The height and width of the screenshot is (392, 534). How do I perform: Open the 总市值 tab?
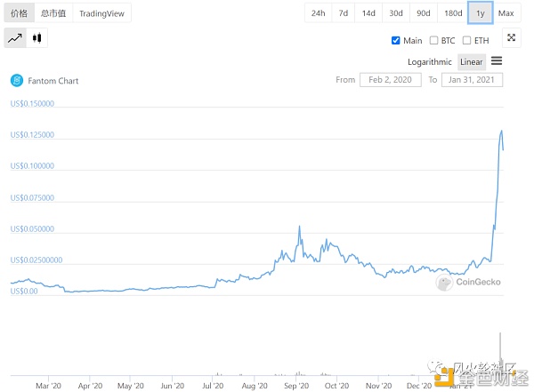coord(53,13)
